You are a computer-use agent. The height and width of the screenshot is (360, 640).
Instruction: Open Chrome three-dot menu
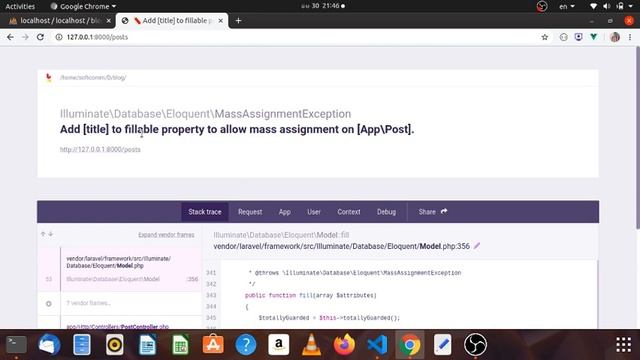pos(630,37)
